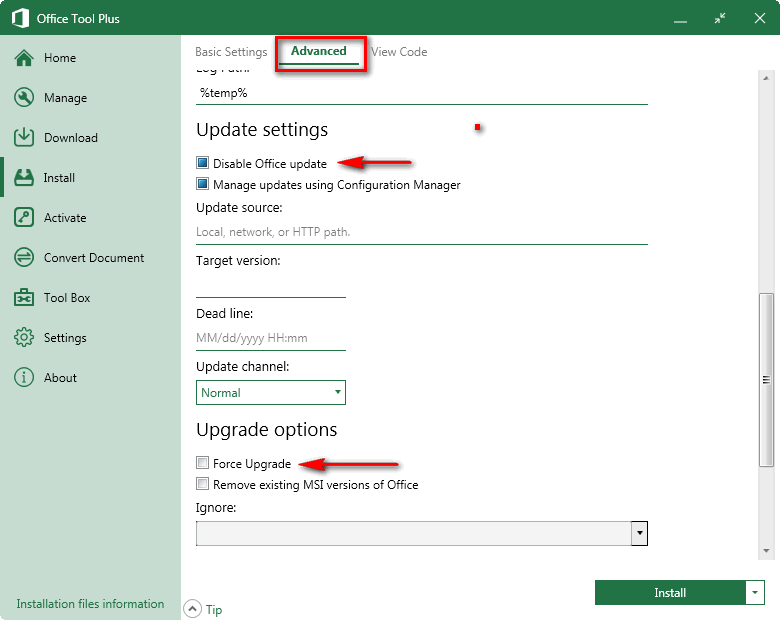Screen dimensions: 780x620
Task: Click the About info icon
Action: tap(24, 377)
